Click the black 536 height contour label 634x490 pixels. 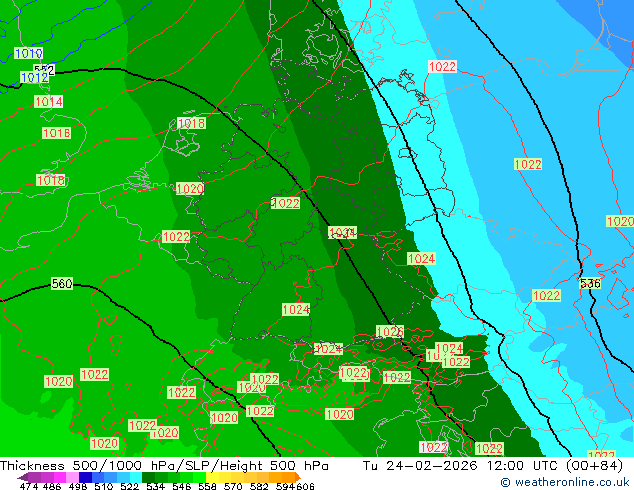coord(590,283)
